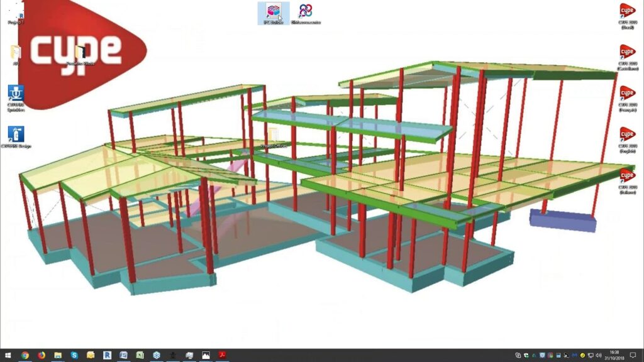Viewport: 644px width, 362px height.
Task: Open the CYPE 2019 (Castellano) shortcut
Action: (627, 53)
